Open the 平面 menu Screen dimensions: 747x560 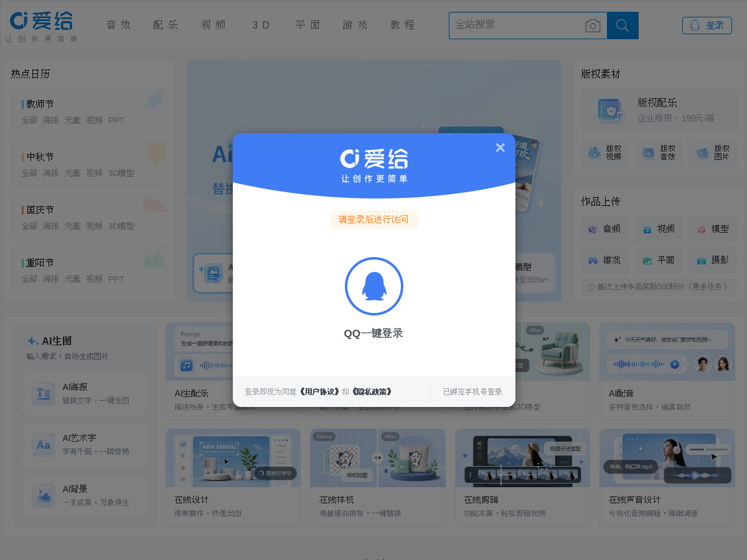[x=308, y=25]
